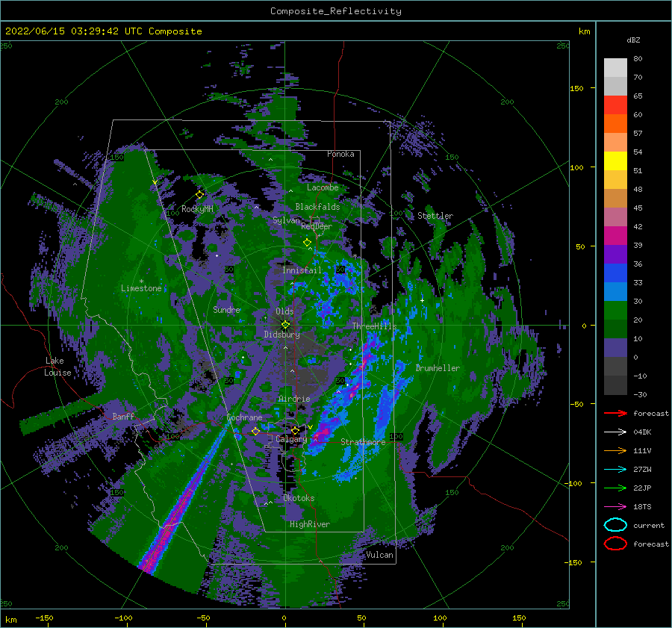The width and height of the screenshot is (672, 628).
Task: Click the Innisfail city label
Action: click(302, 270)
